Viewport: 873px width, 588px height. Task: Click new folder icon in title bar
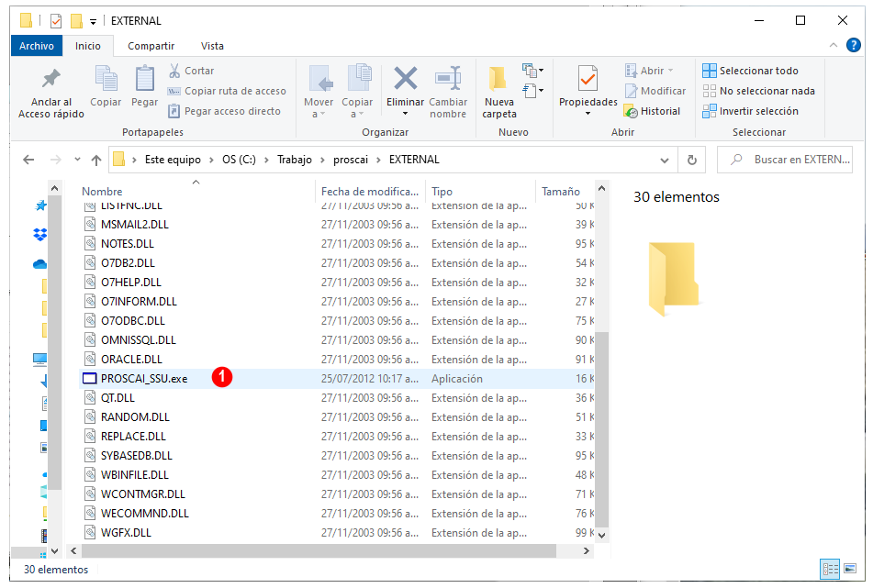click(76, 21)
